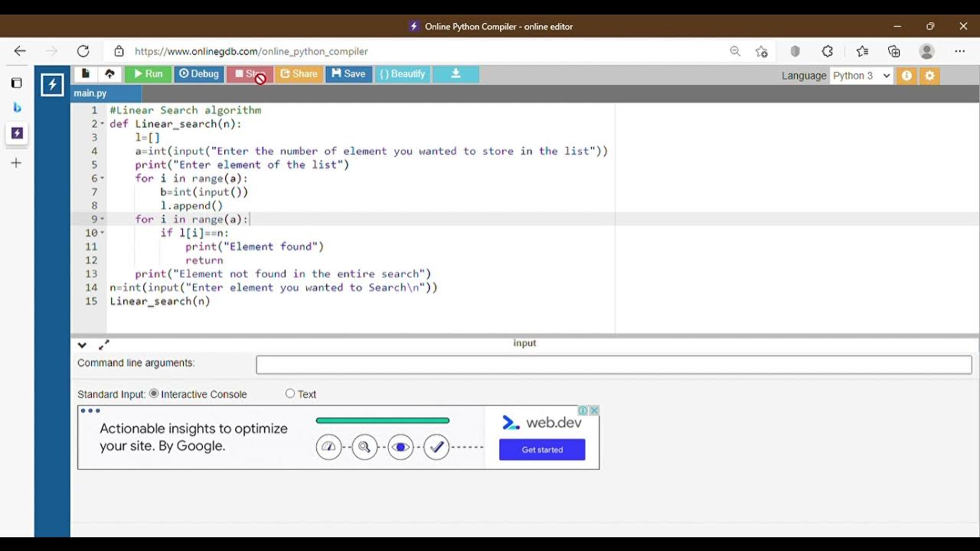The width and height of the screenshot is (980, 551).
Task: Click 'Linear_search(n)' call on line 15
Action: pos(160,302)
